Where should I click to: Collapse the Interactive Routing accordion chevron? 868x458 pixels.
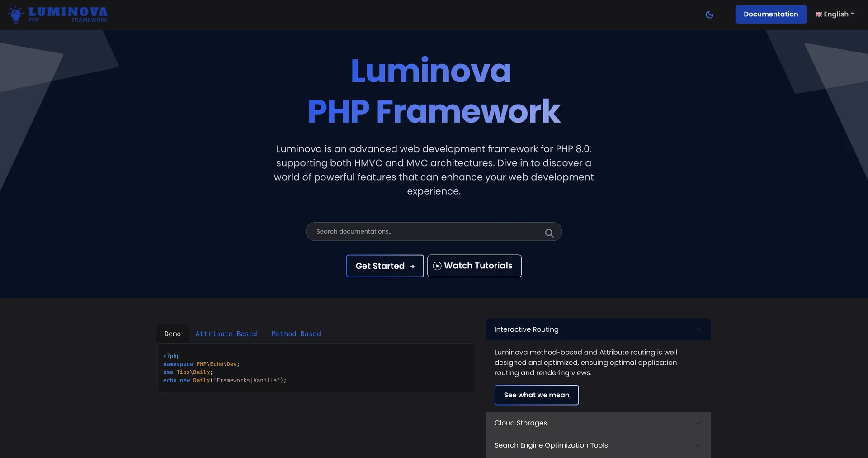click(698, 329)
